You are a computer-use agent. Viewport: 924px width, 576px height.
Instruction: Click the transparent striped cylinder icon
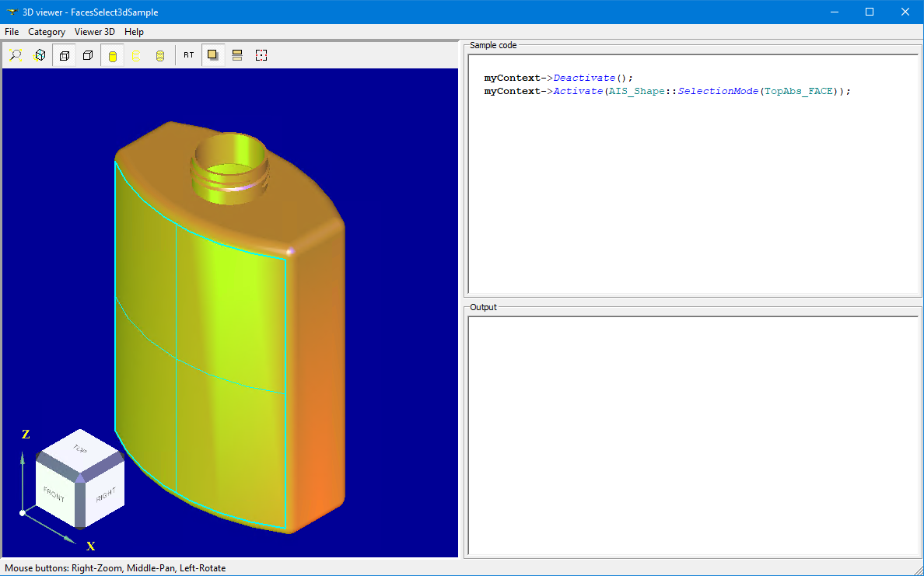coord(160,55)
